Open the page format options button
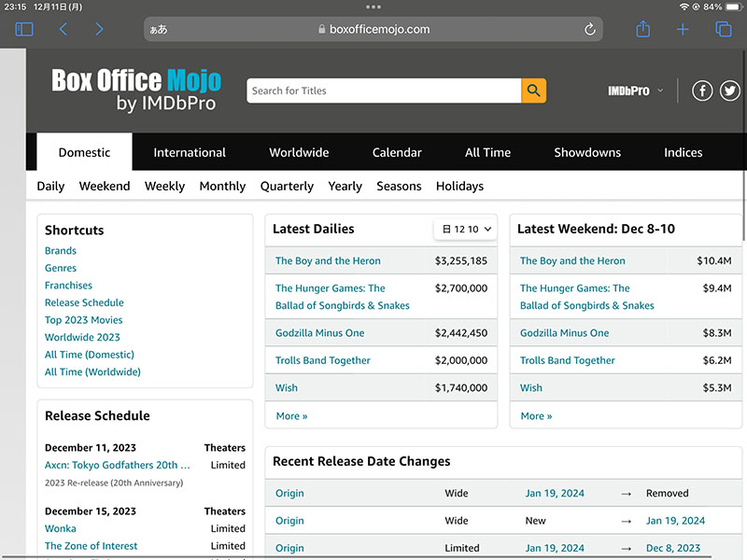747x560 pixels. click(159, 30)
